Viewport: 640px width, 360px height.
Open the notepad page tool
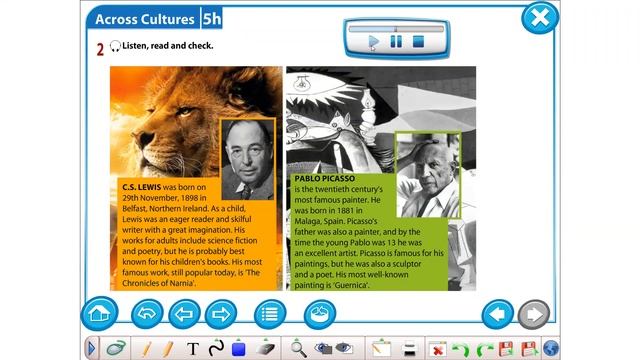tap(381, 349)
